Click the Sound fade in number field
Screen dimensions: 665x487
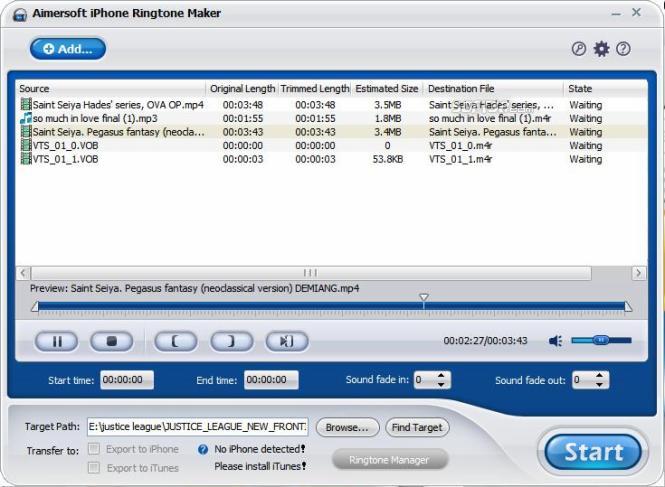click(x=425, y=380)
